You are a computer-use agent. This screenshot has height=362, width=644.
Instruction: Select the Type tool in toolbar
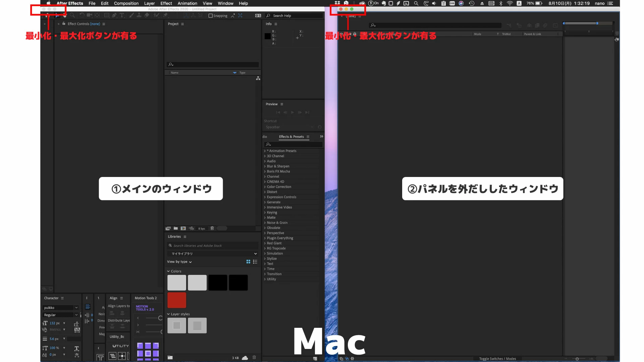[x=122, y=15]
